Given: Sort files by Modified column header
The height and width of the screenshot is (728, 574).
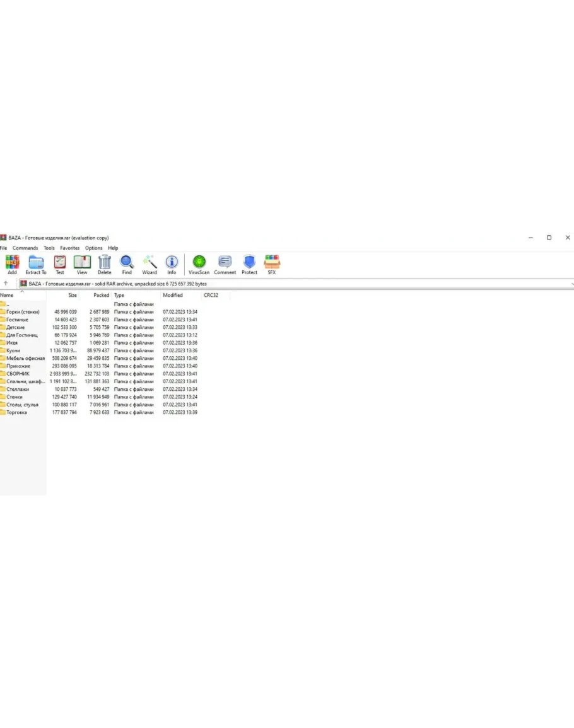Looking at the screenshot, I should tap(173, 295).
